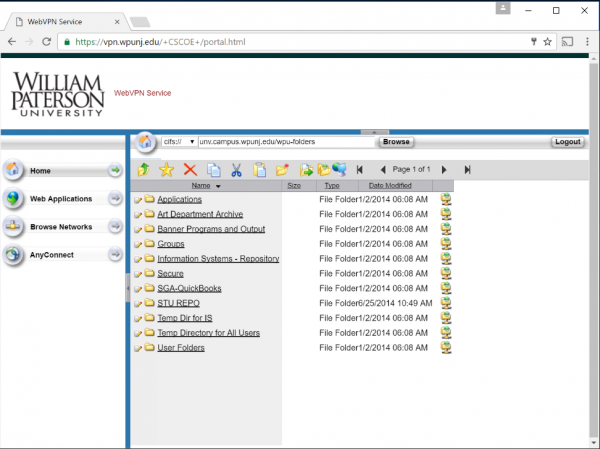Viewport: 600px width, 449px height.
Task: Open Web Applications in the sidebar
Action: [61, 199]
